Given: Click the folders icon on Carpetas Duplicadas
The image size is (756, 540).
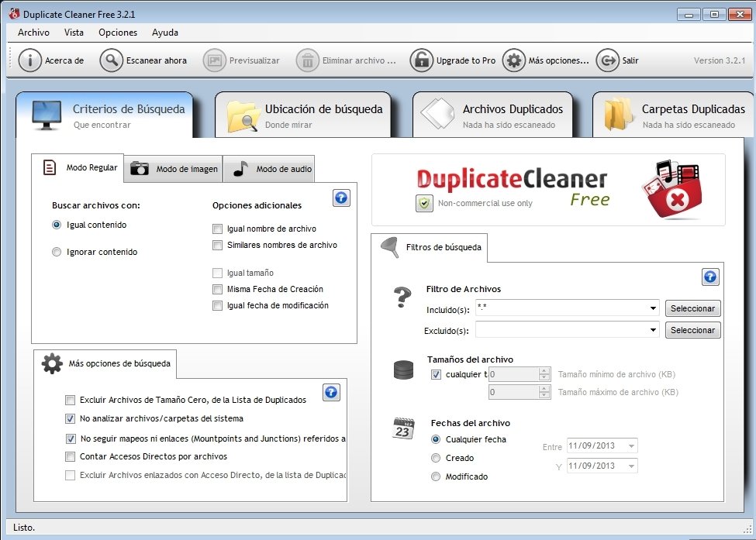Looking at the screenshot, I should (x=619, y=114).
